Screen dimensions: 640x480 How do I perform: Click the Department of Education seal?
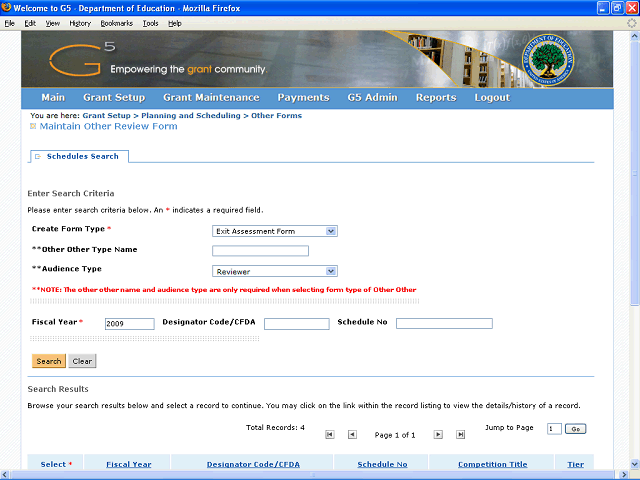548,60
